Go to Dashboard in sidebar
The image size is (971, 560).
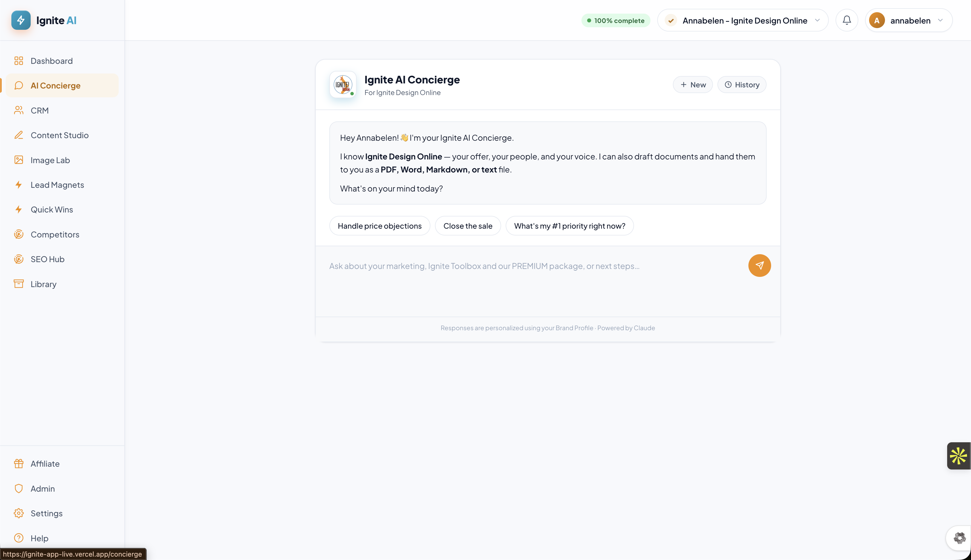62,61
